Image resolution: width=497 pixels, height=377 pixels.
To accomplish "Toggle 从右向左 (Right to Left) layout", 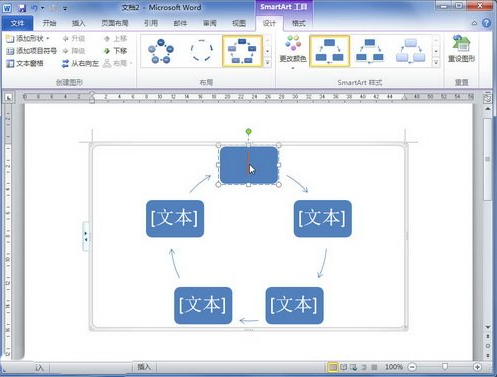I will coord(80,63).
